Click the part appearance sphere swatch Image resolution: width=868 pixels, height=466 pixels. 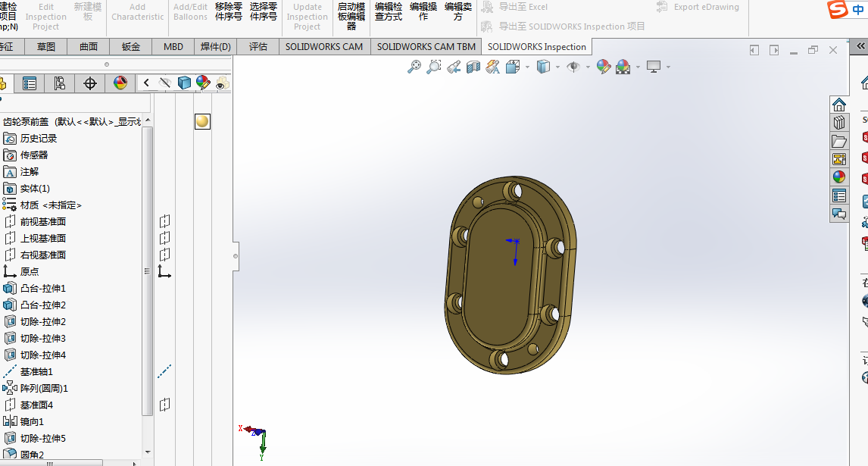[202, 121]
